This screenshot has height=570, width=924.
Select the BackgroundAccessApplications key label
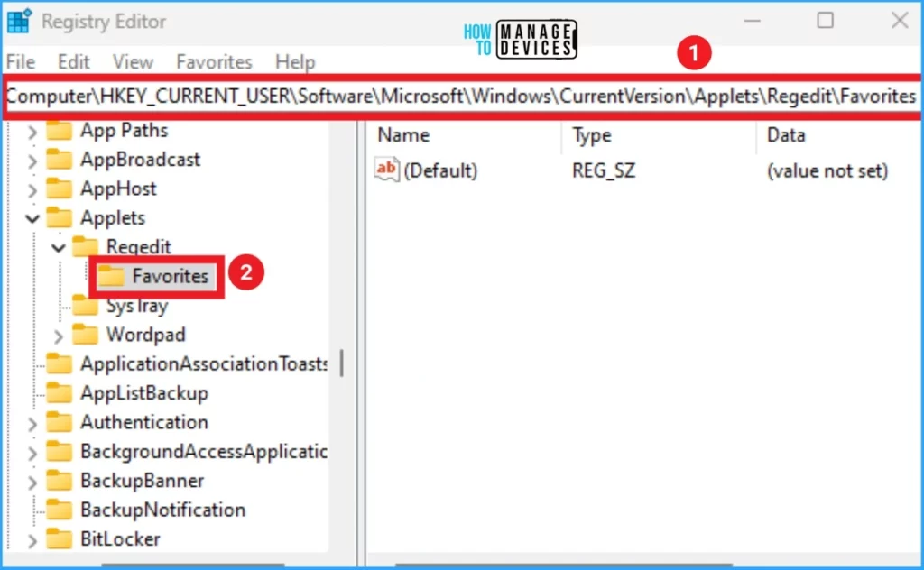[x=204, y=451]
